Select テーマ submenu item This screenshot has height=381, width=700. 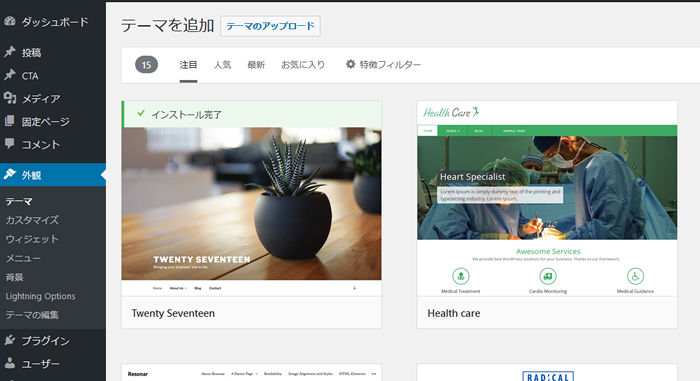[x=19, y=201]
